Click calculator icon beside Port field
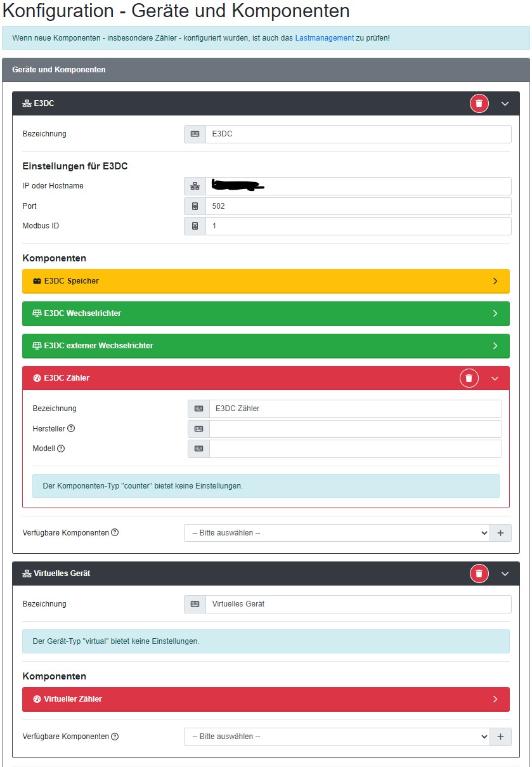The height and width of the screenshot is (767, 532). tap(195, 206)
